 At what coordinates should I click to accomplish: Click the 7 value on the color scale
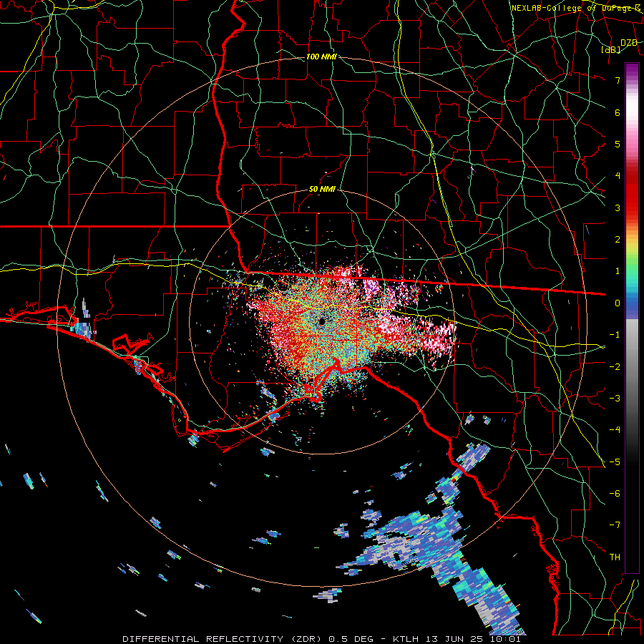pos(618,80)
